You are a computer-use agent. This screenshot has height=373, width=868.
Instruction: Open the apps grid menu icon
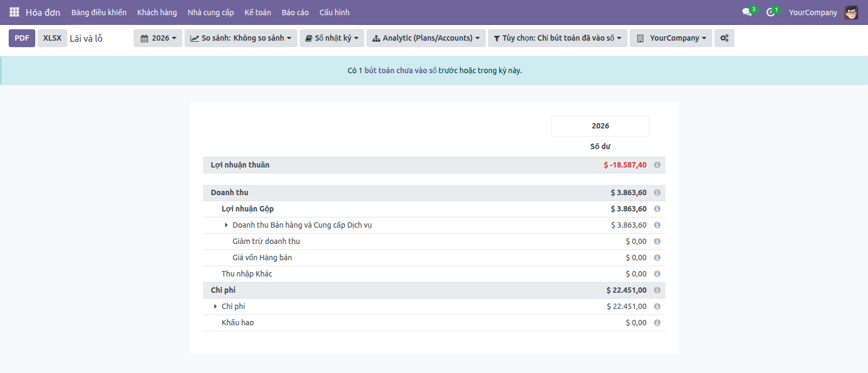[x=14, y=12]
